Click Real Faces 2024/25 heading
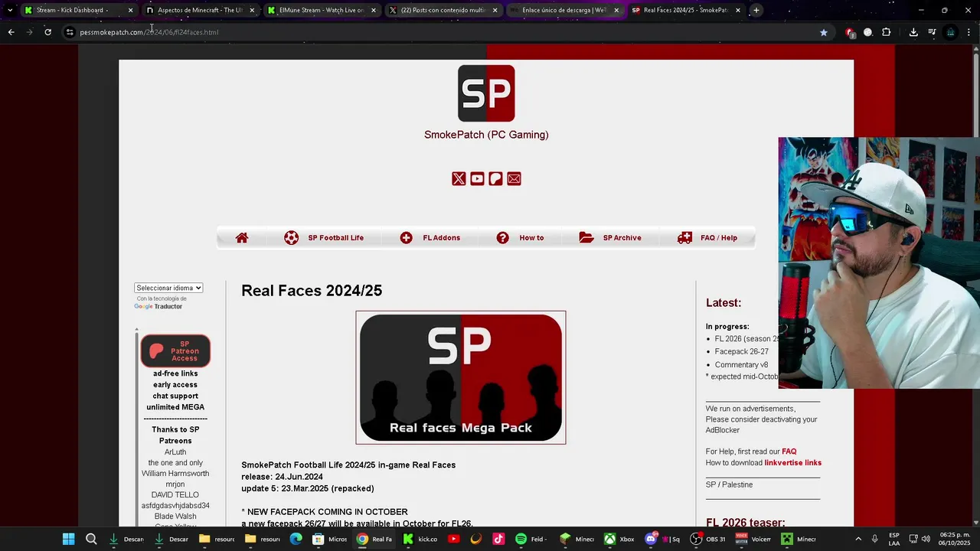 (312, 291)
